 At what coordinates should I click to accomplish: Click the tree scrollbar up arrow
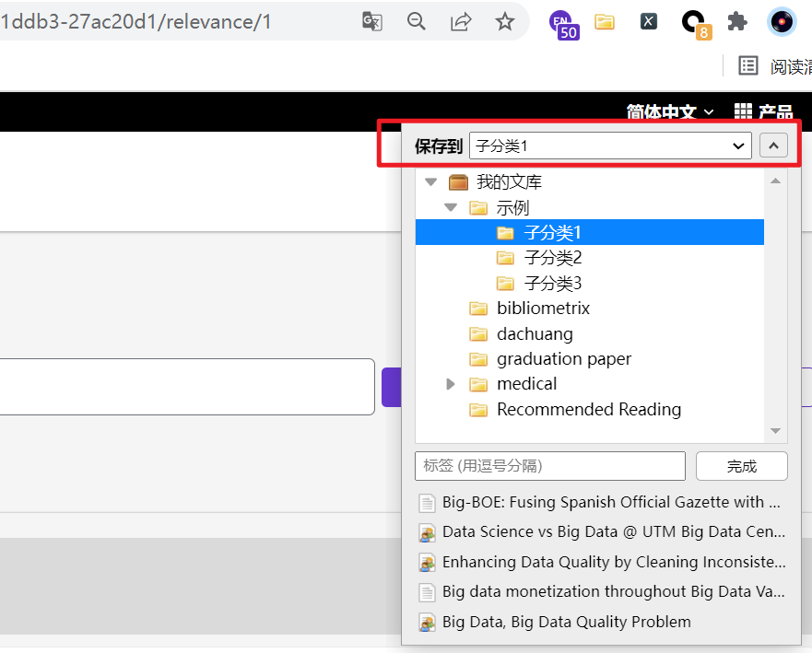click(775, 181)
